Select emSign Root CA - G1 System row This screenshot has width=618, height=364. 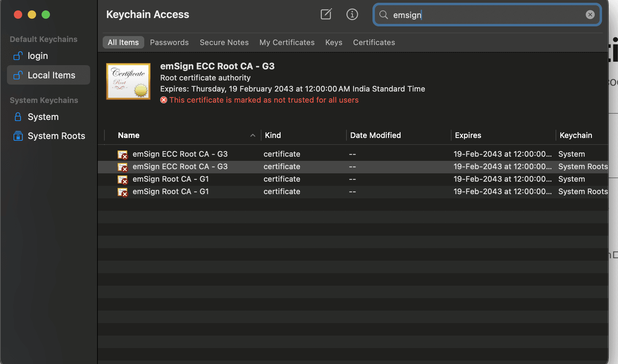click(x=353, y=179)
